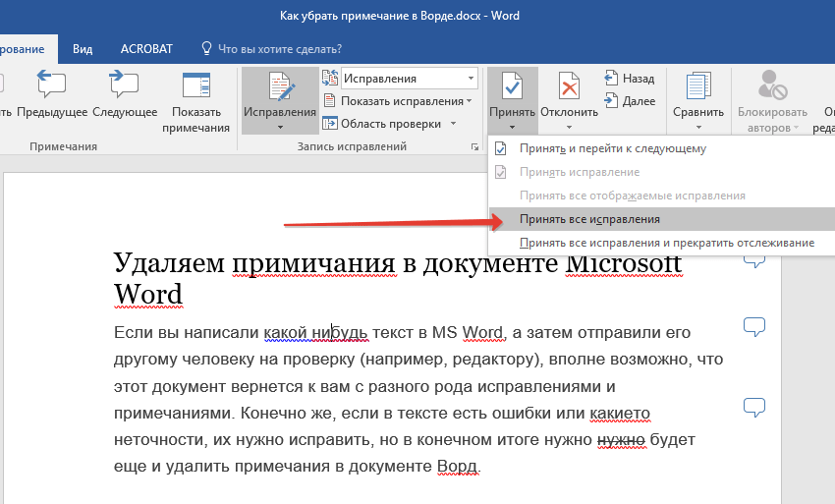The image size is (835, 504).
Task: Click the Next comment icon
Action: tap(126, 87)
